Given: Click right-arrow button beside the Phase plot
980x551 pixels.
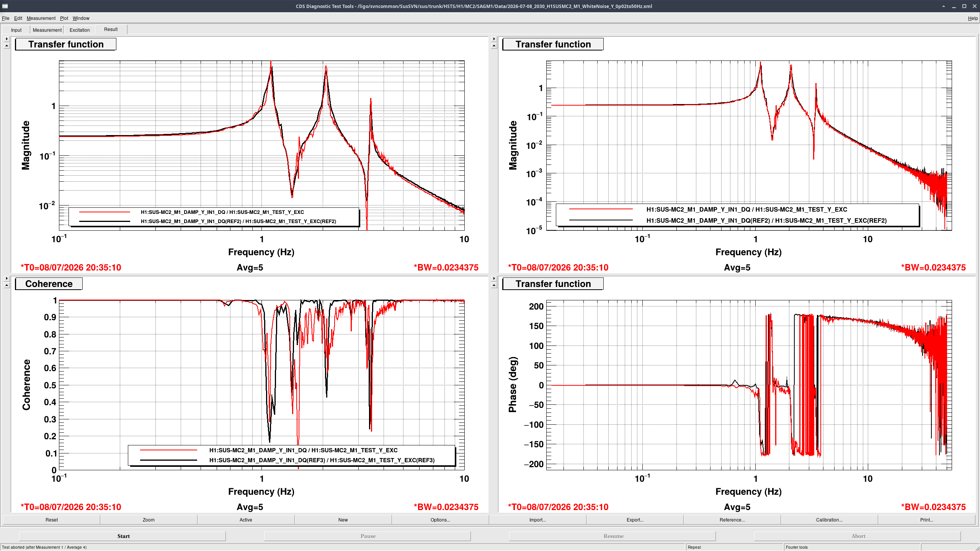Looking at the screenshot, I should click(494, 278).
